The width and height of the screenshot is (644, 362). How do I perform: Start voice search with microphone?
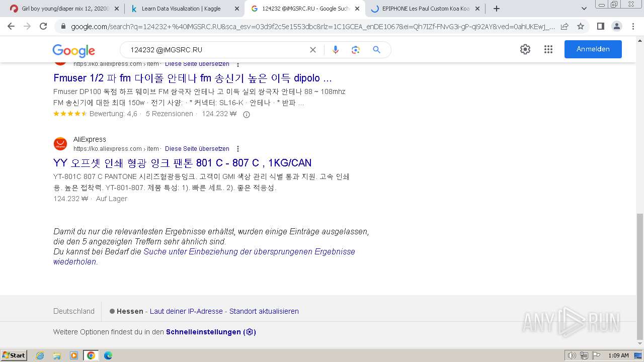point(336,50)
